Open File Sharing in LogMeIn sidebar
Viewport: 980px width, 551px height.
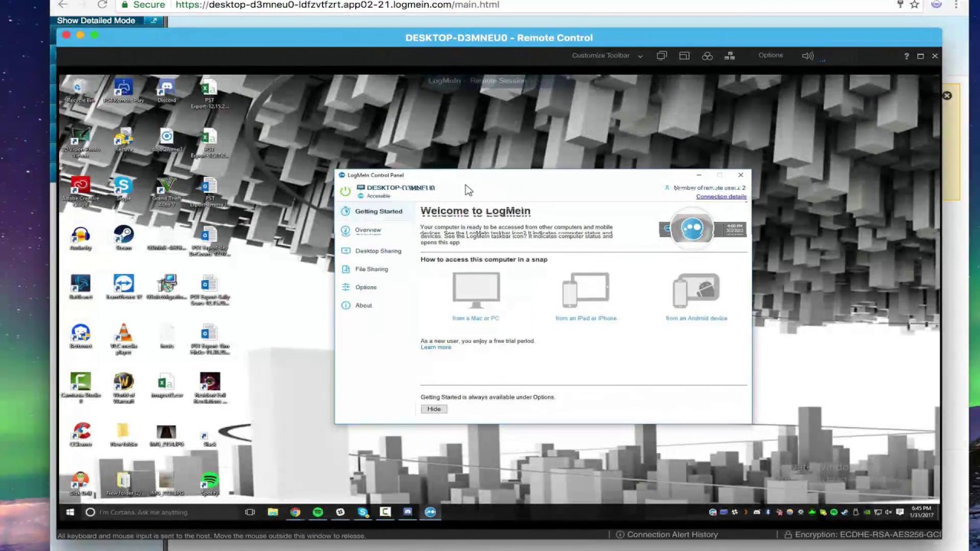point(371,269)
